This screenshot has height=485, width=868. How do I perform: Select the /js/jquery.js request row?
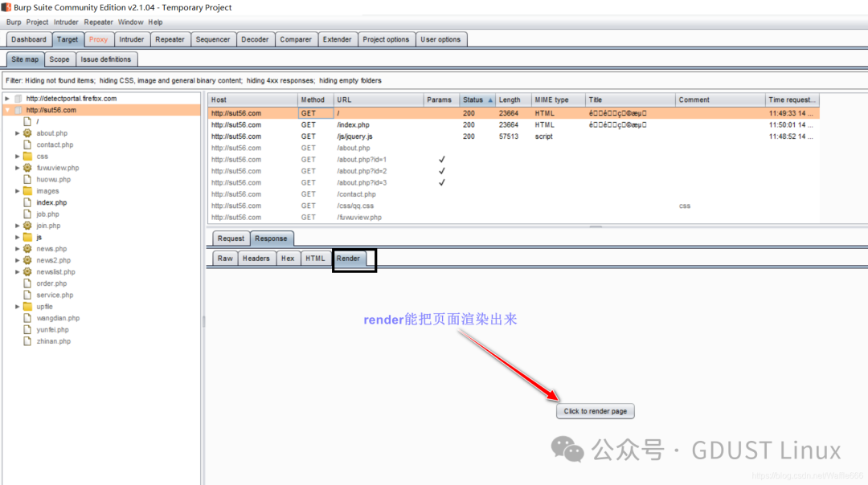[354, 137]
